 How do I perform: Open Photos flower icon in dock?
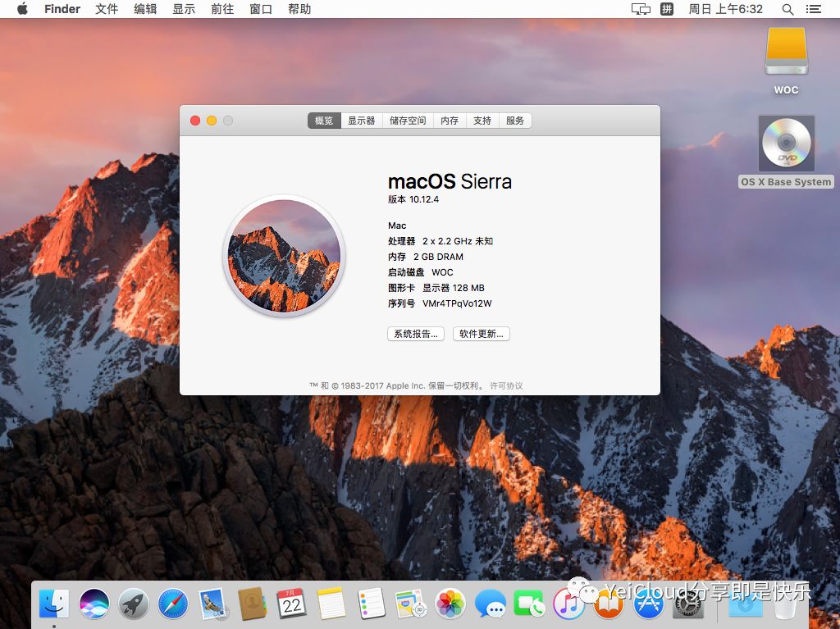pos(450,604)
